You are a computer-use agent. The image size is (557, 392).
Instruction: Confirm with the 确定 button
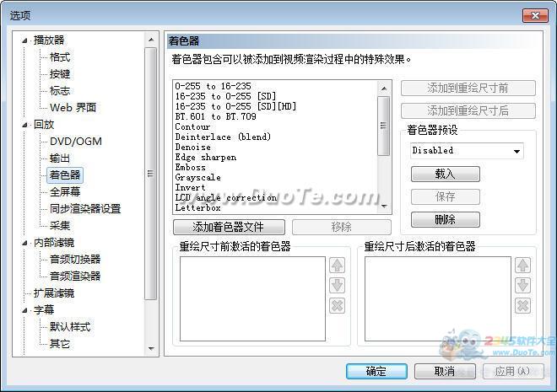pos(376,371)
